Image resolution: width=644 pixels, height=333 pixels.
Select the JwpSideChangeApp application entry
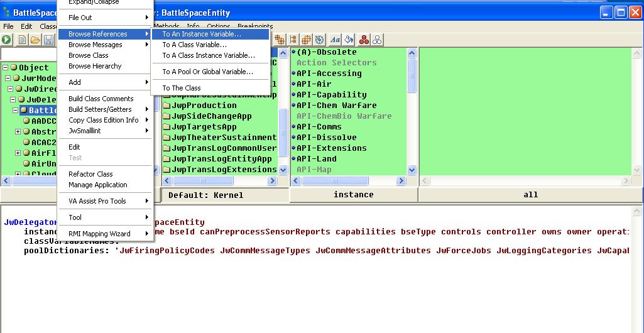click(x=211, y=116)
